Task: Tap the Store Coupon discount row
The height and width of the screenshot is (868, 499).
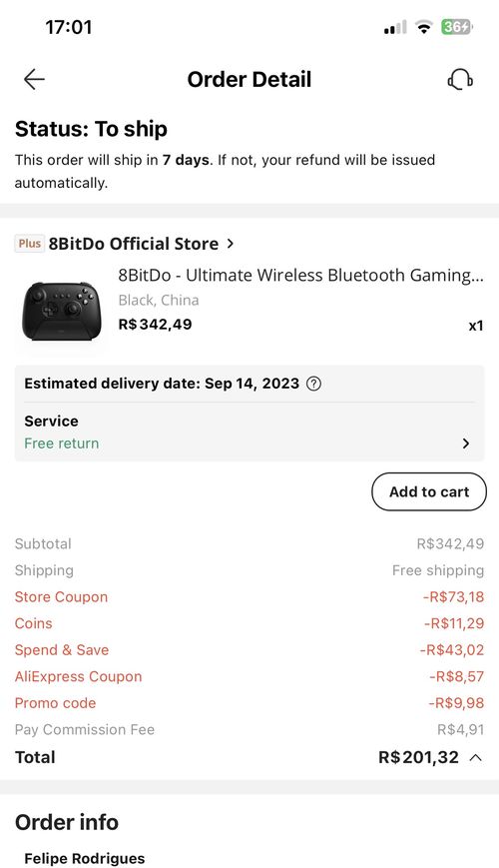Action: 249,596
